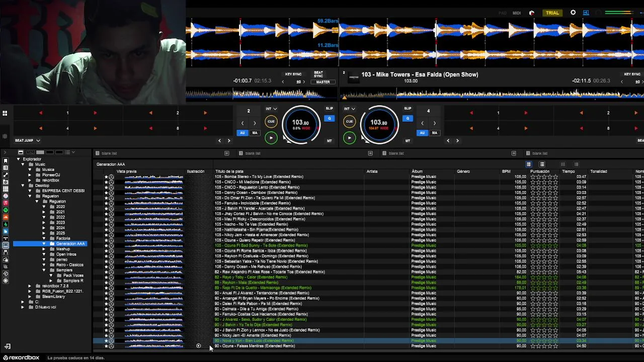This screenshot has width=644, height=362.
Task: Collapse the Explorador tree node
Action: tap(19, 159)
